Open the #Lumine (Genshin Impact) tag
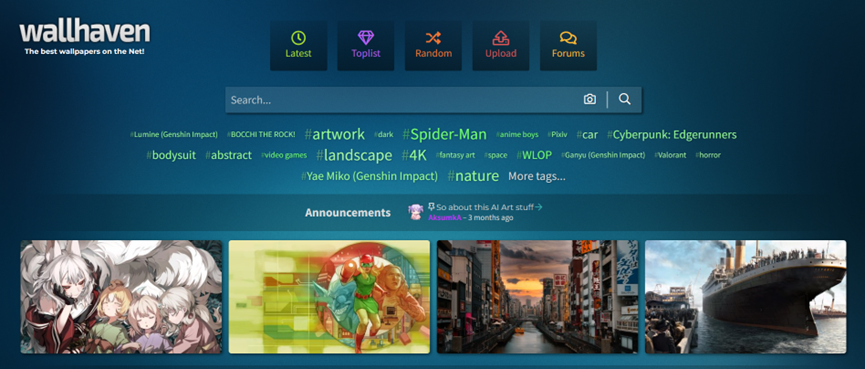 174,135
